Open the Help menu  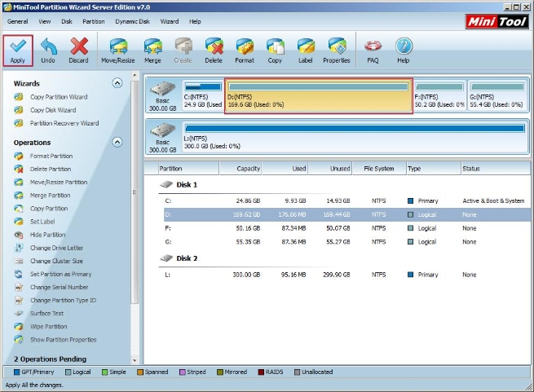(x=195, y=21)
